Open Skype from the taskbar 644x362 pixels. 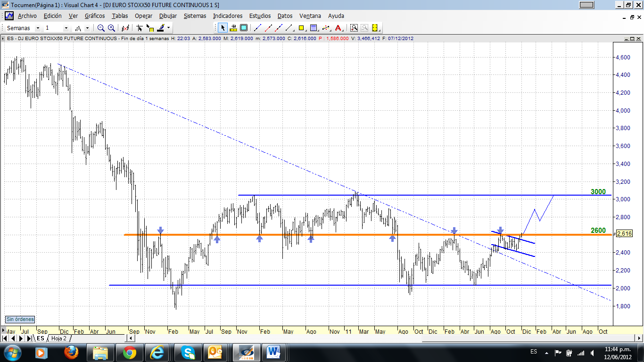pos(190,352)
